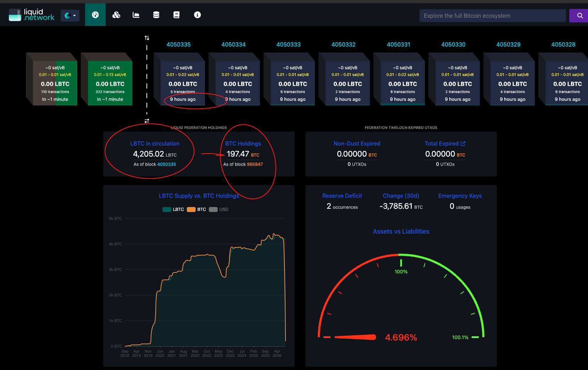
Task: Open the Dashboard gauge icon tab
Action: click(x=95, y=15)
